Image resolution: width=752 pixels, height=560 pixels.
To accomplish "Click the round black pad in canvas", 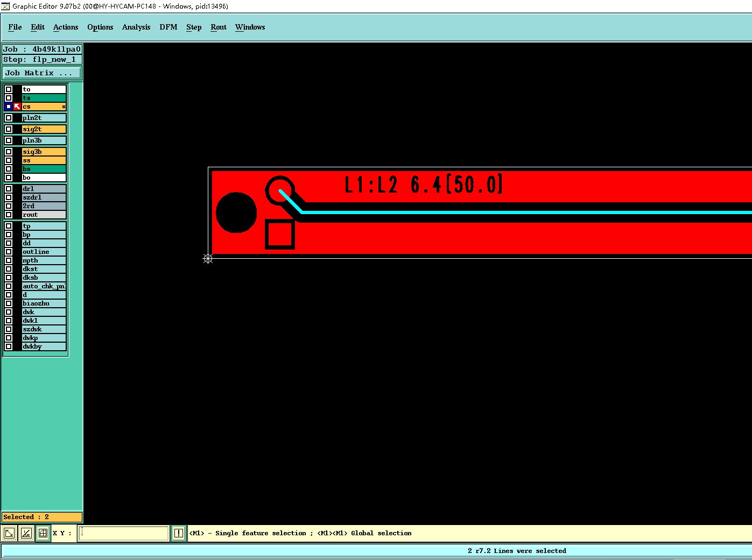I will 236,212.
